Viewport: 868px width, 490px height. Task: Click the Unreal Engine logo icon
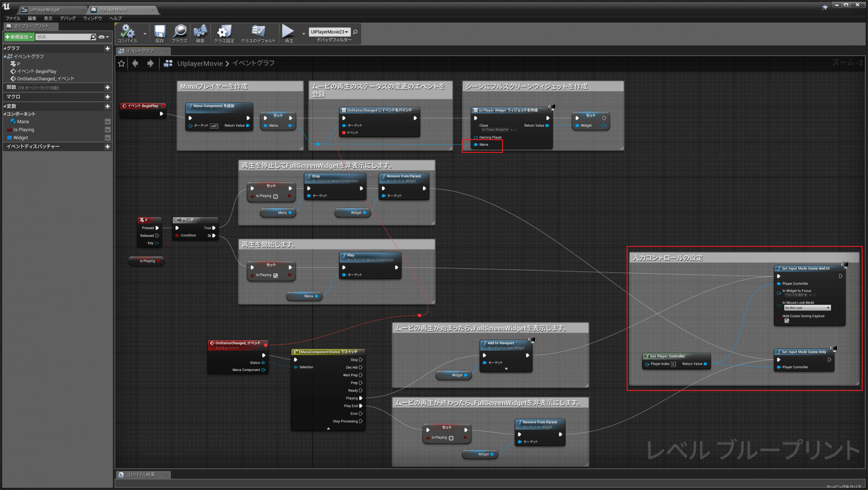tap(6, 6)
